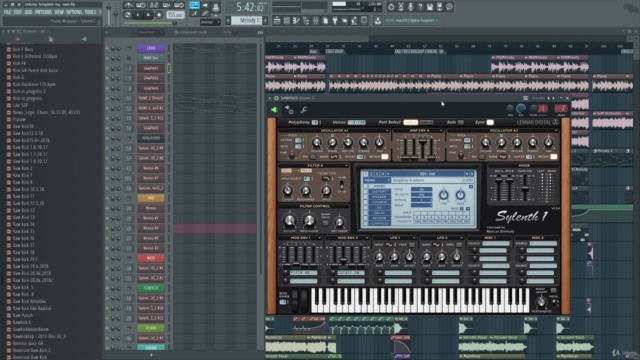This screenshot has width=640, height=360.
Task: Toggle the Solo switch in Sylenth1
Action: pyautogui.click(x=460, y=122)
